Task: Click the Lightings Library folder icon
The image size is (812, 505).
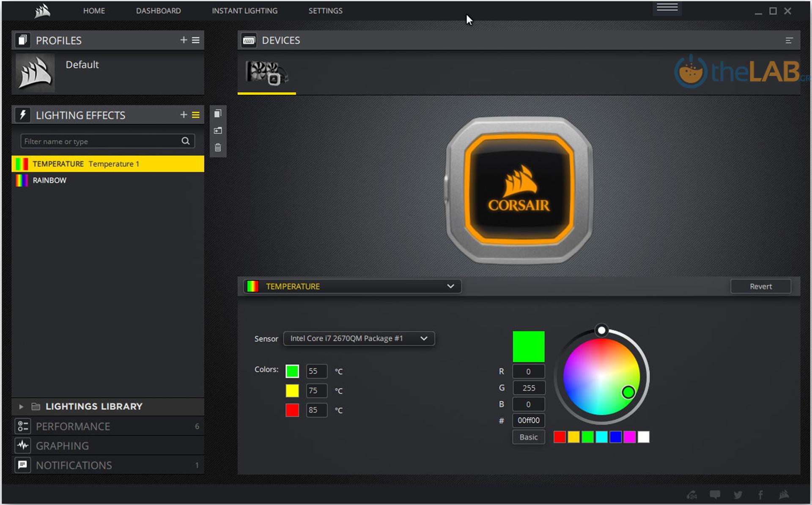Action: coord(36,406)
